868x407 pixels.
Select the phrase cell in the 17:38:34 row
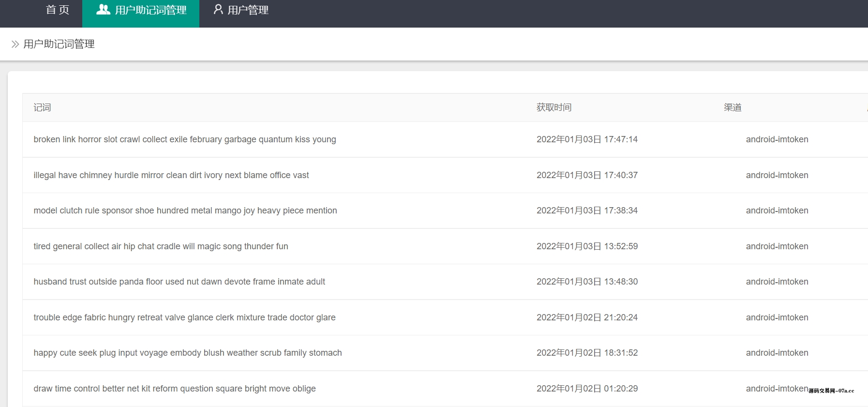click(185, 211)
